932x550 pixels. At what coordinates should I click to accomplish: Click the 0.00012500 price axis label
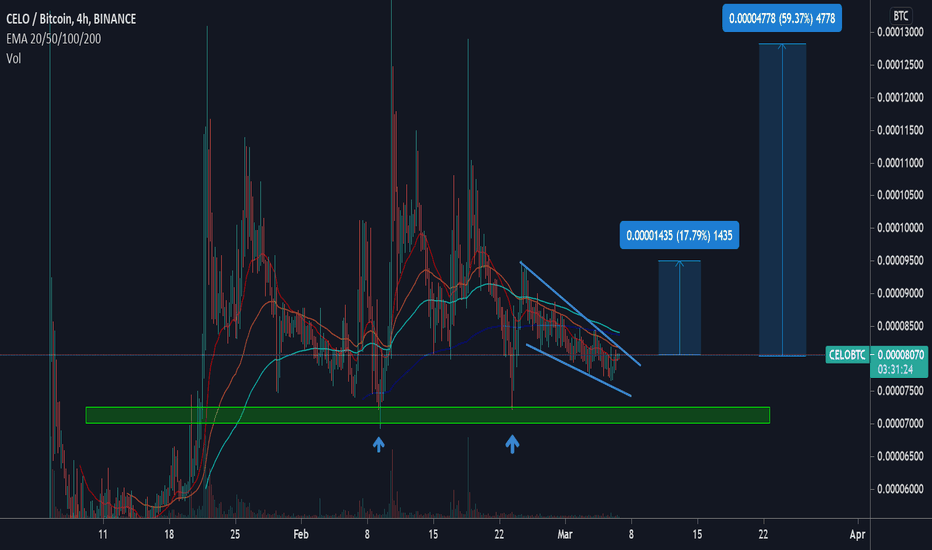(x=900, y=65)
